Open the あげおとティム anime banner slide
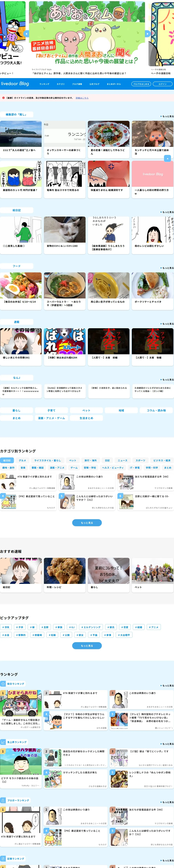The width and height of the screenshot is (174, 868). click(87, 34)
